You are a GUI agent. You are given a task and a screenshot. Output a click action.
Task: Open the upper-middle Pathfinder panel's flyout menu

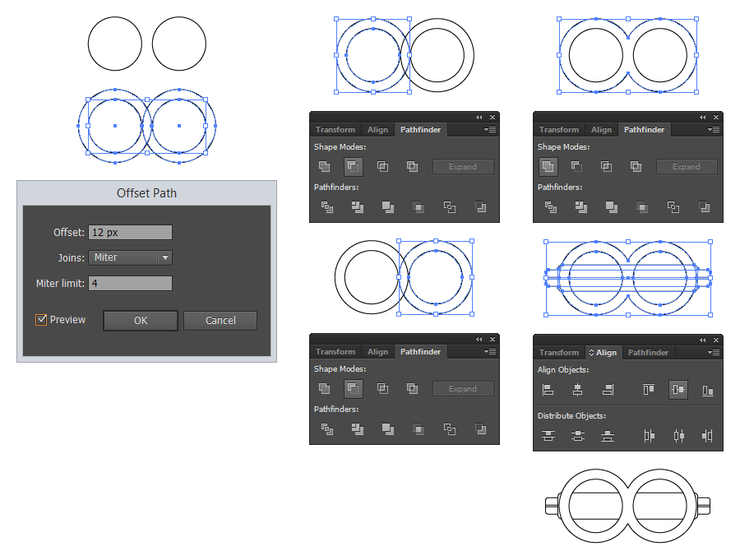[x=490, y=129]
